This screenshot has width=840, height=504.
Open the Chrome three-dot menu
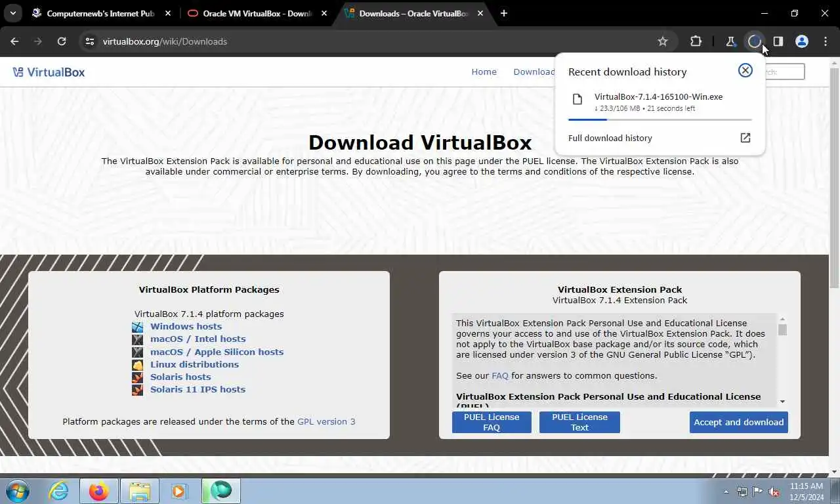click(x=825, y=41)
